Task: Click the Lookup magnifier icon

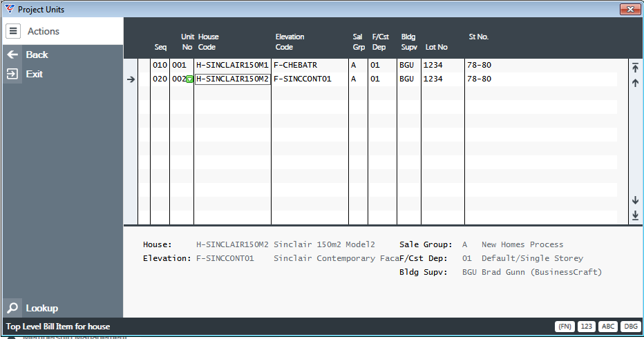Action: pyautogui.click(x=12, y=308)
